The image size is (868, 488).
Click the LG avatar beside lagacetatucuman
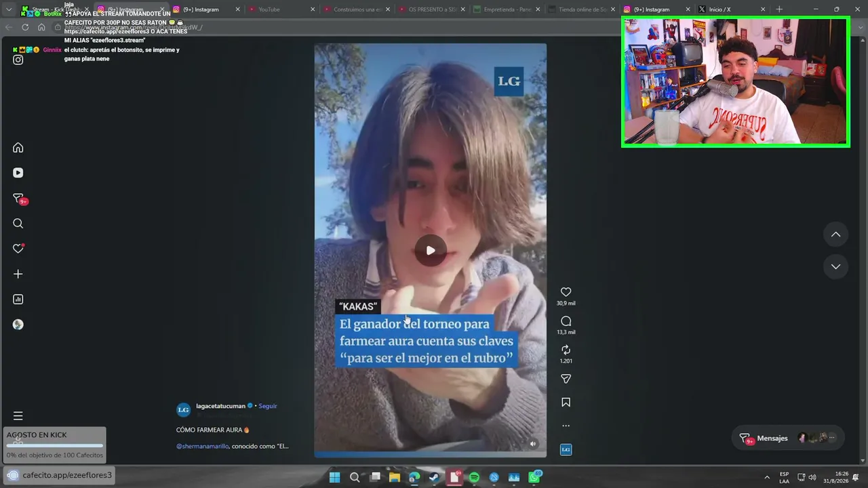click(x=183, y=410)
